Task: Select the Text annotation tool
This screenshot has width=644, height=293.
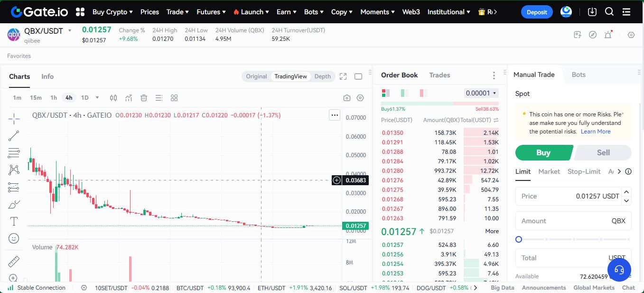Action: [14, 221]
